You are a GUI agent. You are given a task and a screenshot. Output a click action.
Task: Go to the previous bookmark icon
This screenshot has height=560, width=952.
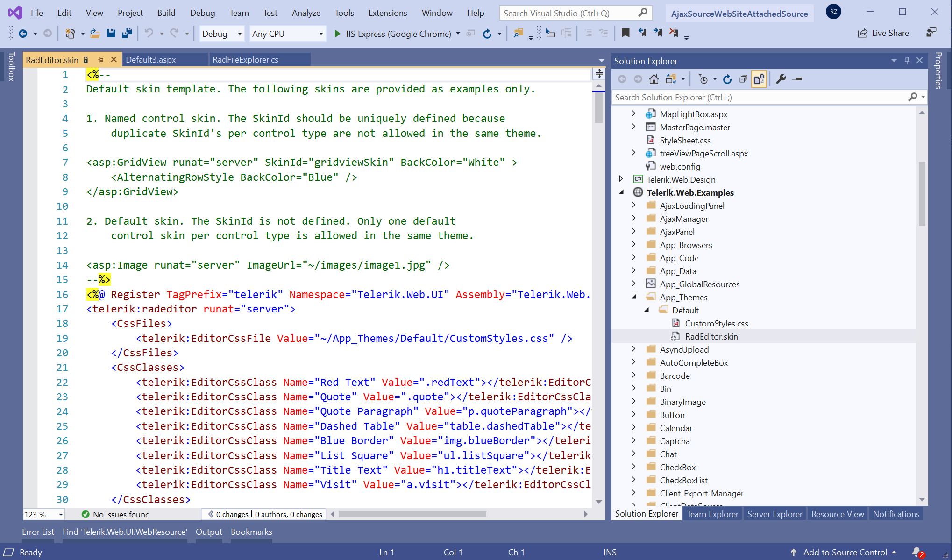point(642,33)
